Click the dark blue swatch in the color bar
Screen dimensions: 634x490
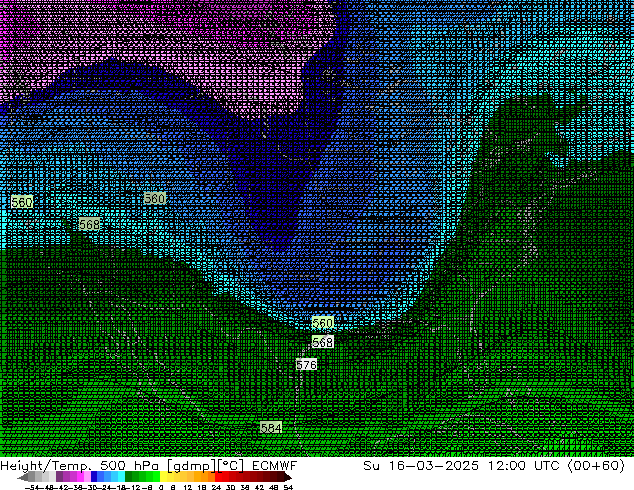(94, 476)
